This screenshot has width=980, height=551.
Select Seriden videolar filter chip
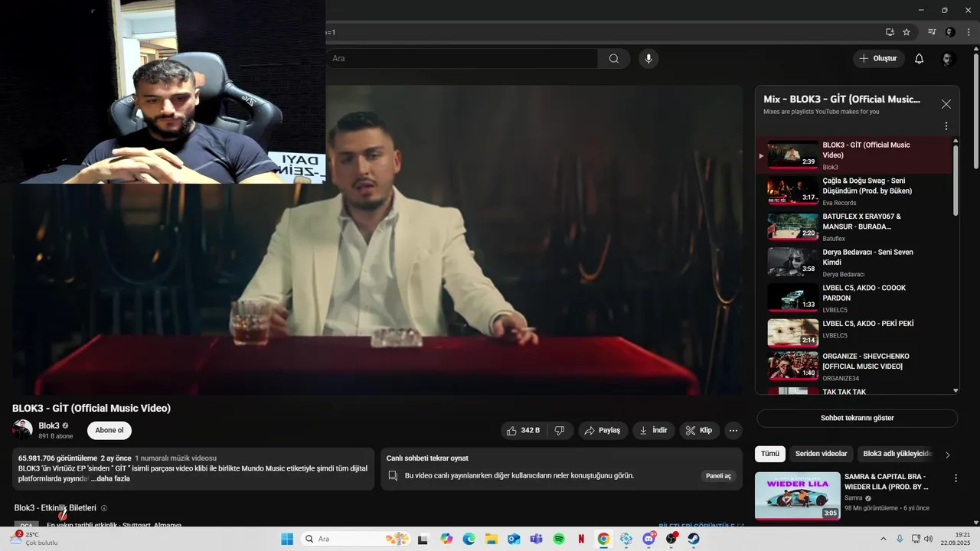click(x=821, y=454)
